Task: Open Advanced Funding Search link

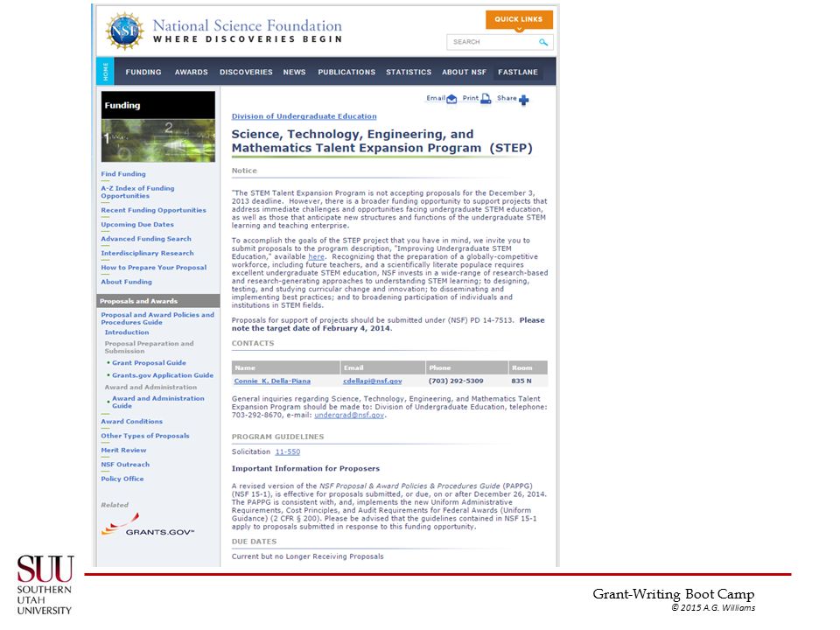Action: 146,239
